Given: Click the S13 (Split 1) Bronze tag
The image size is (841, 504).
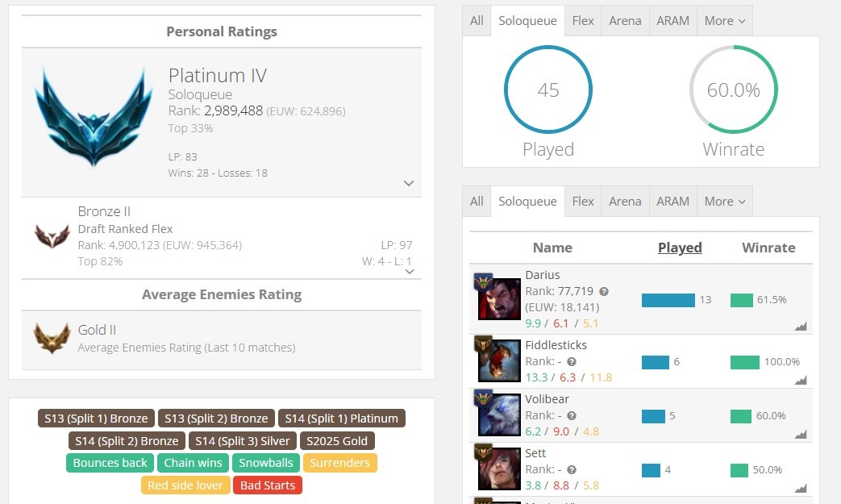Looking at the screenshot, I should click(96, 419).
